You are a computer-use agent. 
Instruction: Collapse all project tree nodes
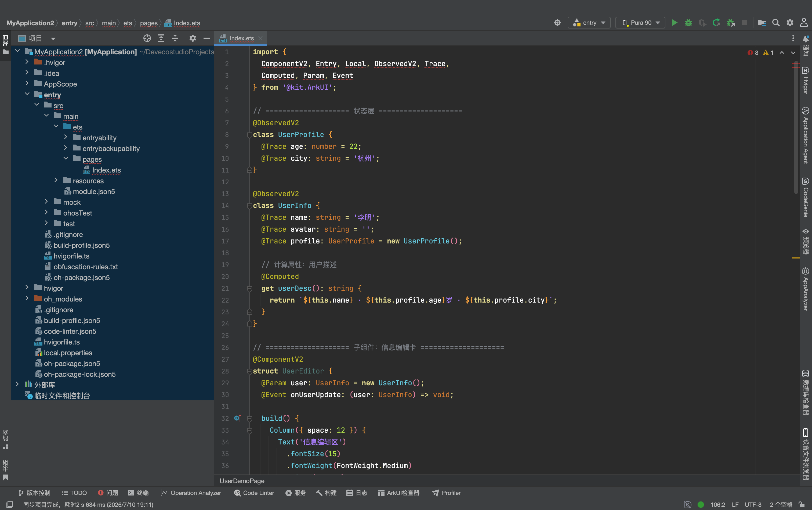175,38
